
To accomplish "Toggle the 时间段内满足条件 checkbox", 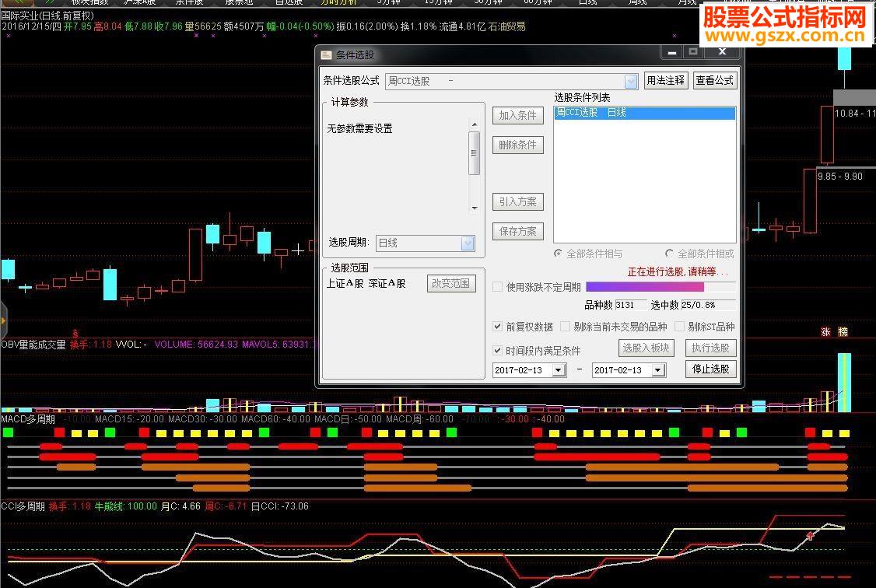I will pyautogui.click(x=497, y=350).
